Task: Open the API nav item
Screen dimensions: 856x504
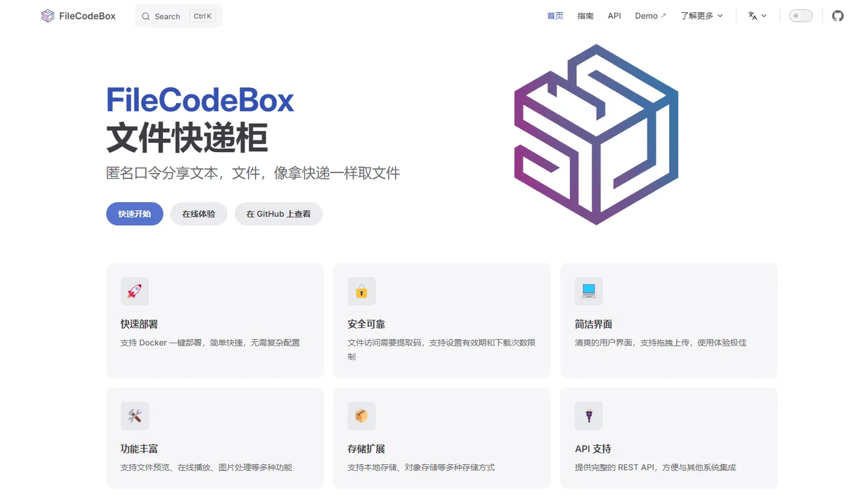Action: (614, 16)
